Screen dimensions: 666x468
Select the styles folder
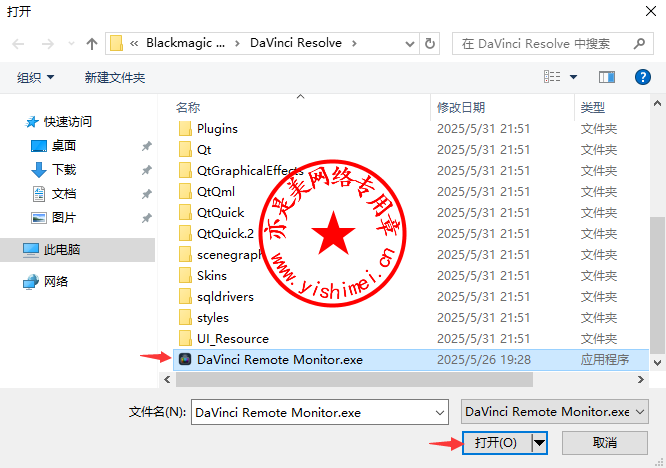click(213, 318)
